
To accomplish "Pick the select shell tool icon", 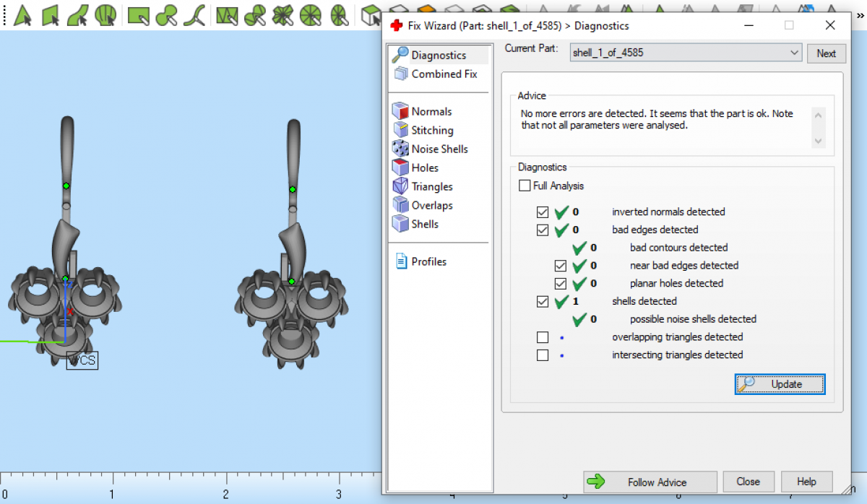I will 105,14.
